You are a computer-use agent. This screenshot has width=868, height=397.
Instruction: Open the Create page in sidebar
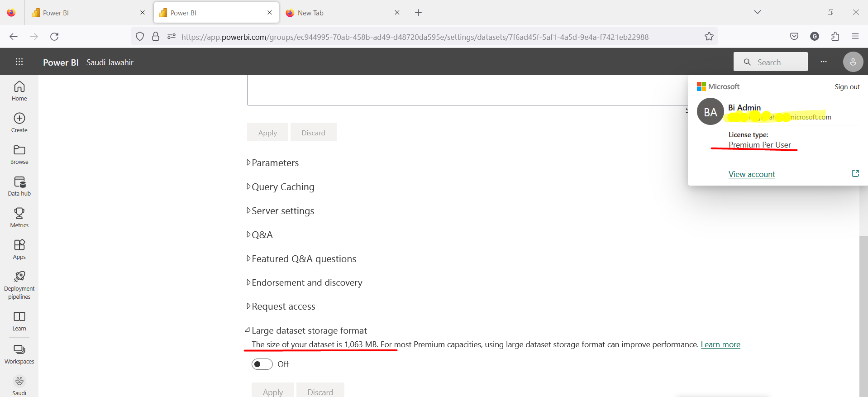(x=19, y=122)
